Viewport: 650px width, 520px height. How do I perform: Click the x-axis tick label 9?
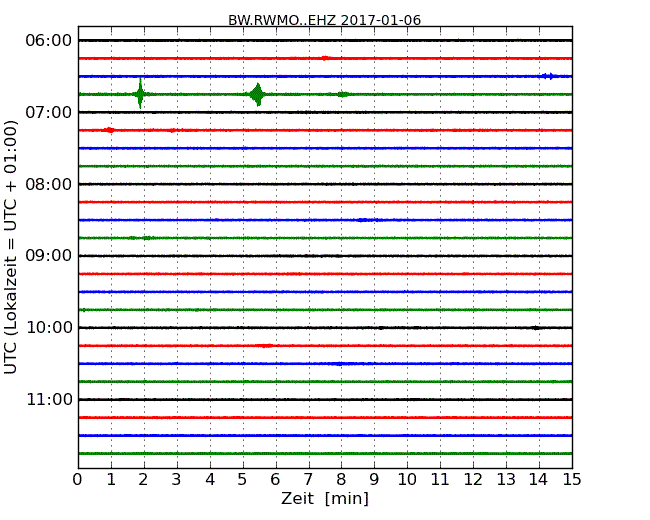pyautogui.click(x=374, y=479)
